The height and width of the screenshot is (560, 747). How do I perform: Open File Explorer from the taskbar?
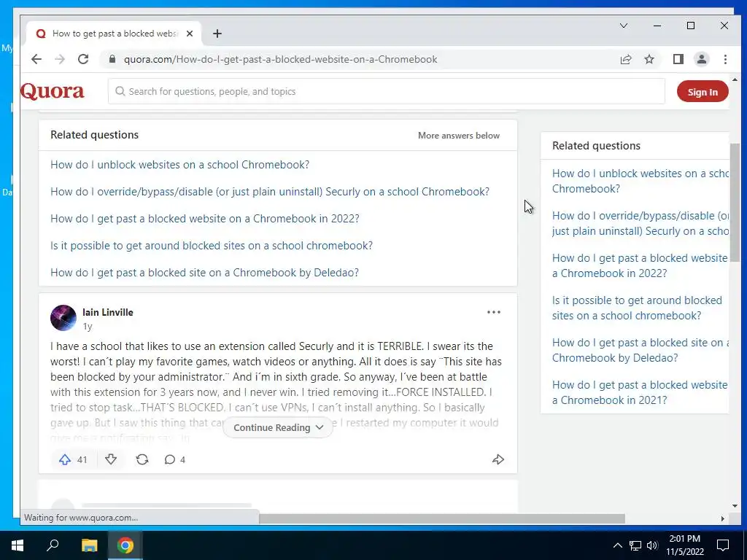coord(89,545)
